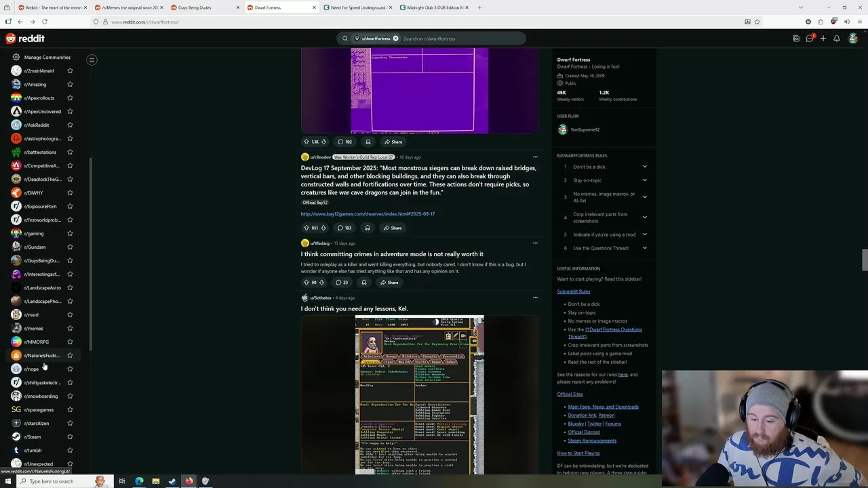Upvote the top purple image post
The image size is (868, 488).
click(306, 142)
